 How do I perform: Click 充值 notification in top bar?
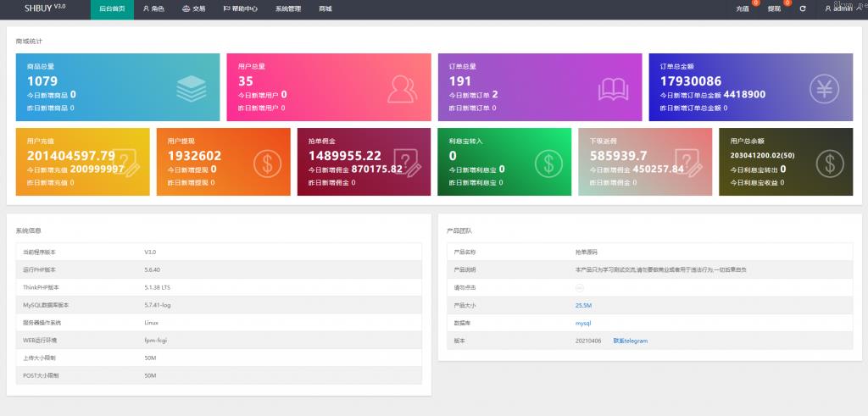click(743, 8)
